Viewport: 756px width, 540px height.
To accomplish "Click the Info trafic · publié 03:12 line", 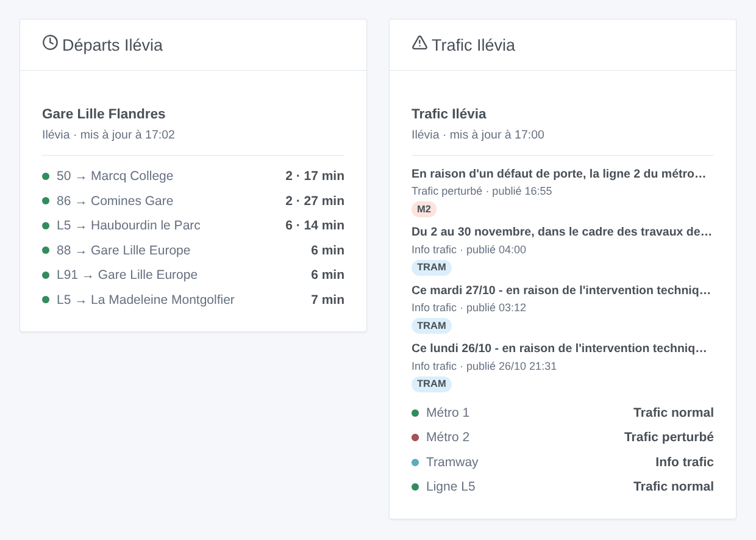I will pos(469,308).
